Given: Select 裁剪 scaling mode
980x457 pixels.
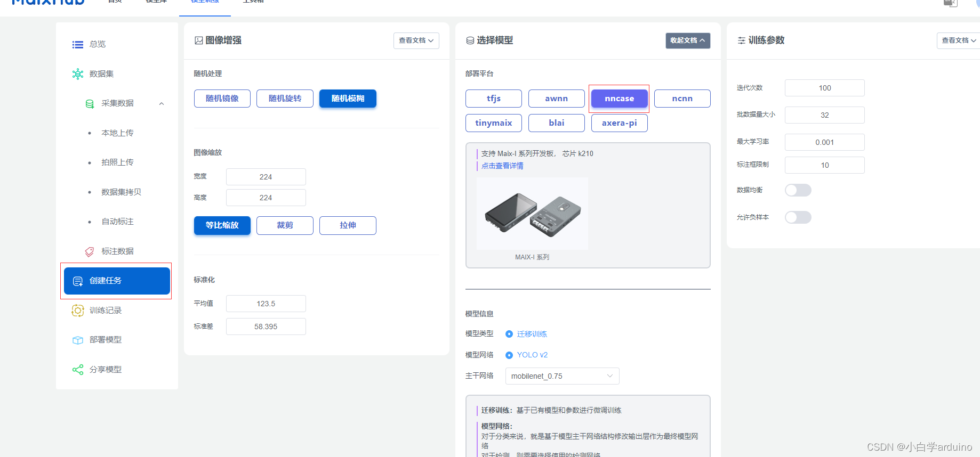Looking at the screenshot, I should [285, 225].
